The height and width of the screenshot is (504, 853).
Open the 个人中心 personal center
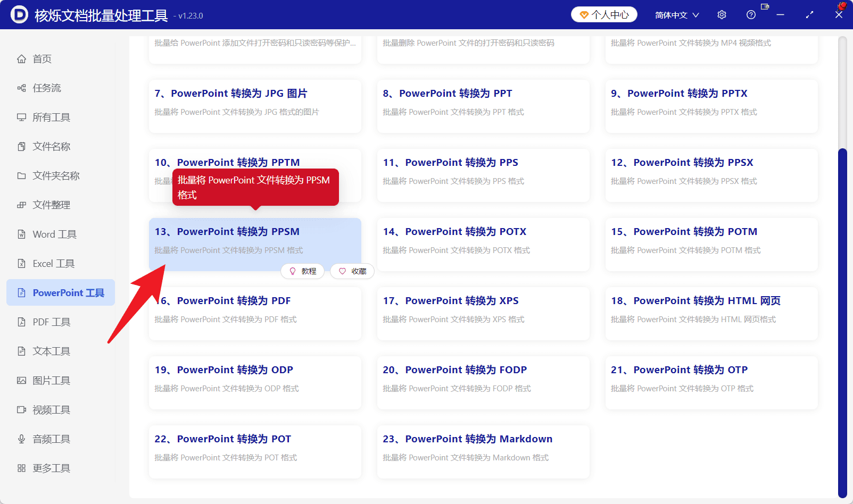[604, 15]
